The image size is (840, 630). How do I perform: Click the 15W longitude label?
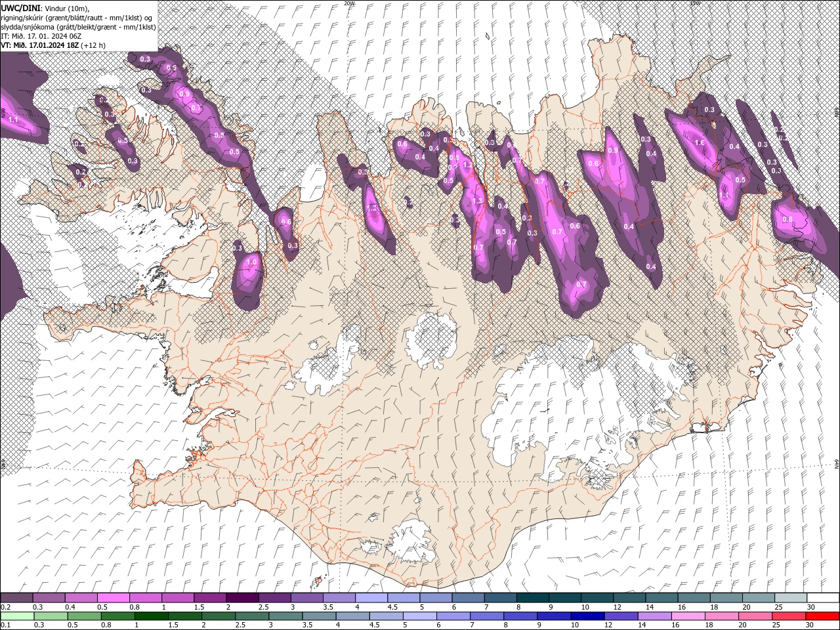(695, 3)
